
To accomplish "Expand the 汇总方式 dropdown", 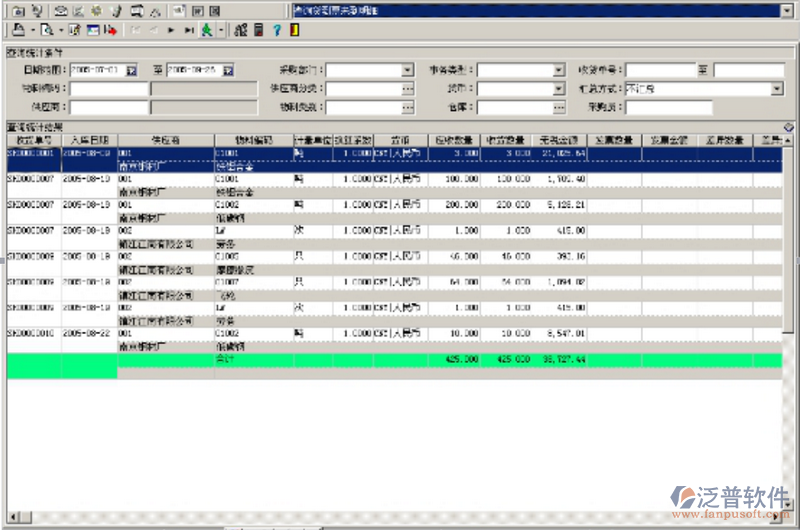I will pyautogui.click(x=776, y=89).
